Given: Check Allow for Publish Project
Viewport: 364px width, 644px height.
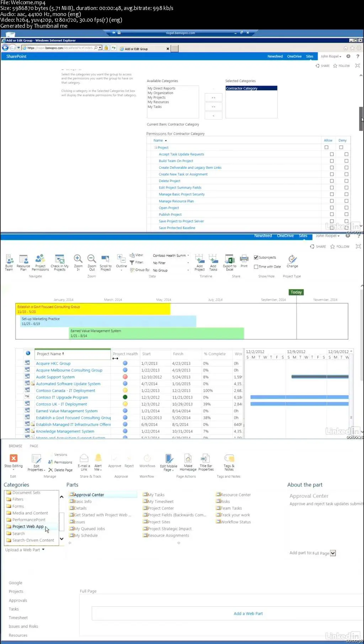Looking at the screenshot, I should pyautogui.click(x=332, y=214).
